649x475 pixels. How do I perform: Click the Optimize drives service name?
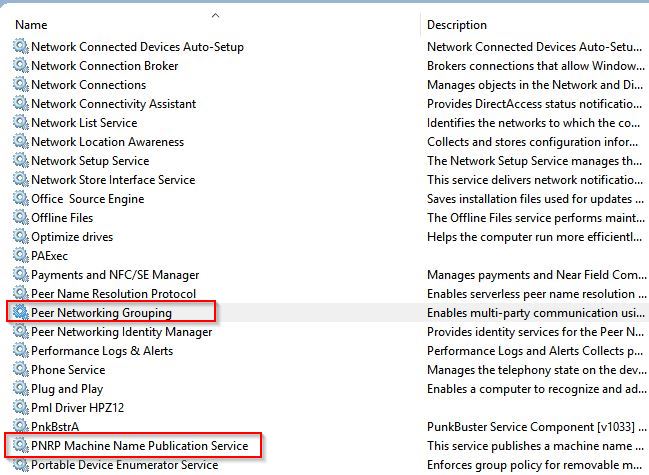tap(72, 237)
